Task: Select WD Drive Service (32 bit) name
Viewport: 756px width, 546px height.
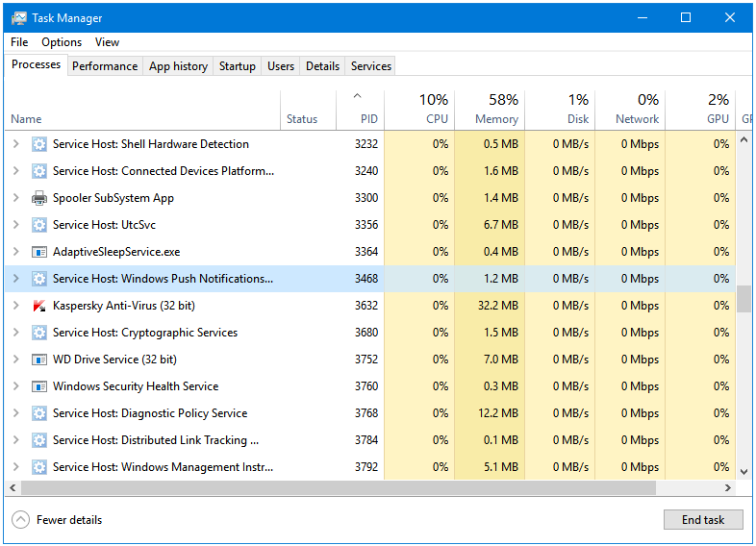Action: [x=114, y=360]
